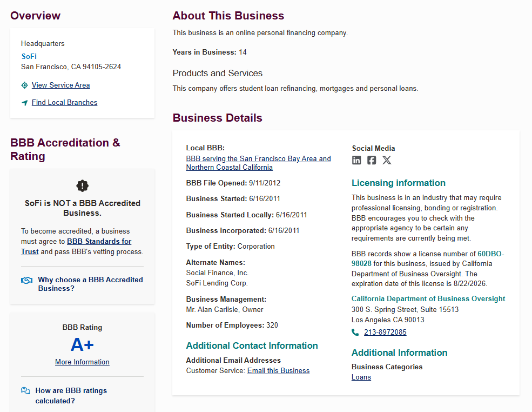Follow the BBB Standards for Trust link
The height and width of the screenshot is (412, 532).
coord(76,246)
